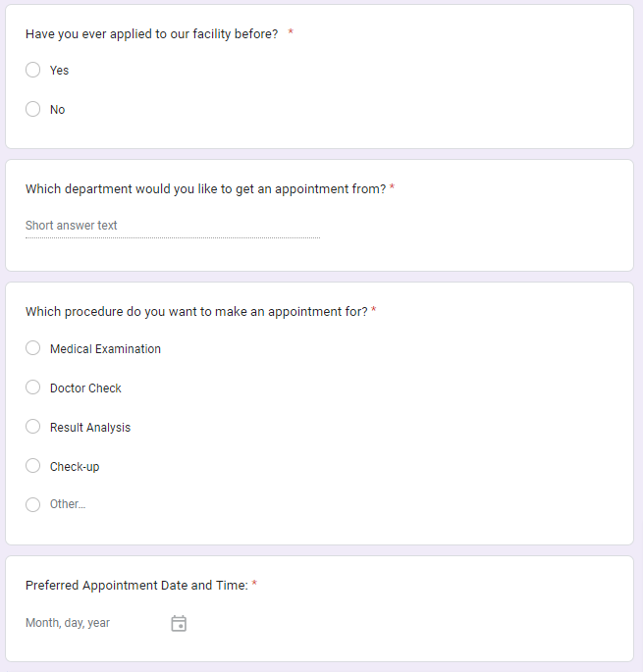Pick the Doctor Check radio button
Image resolution: width=643 pixels, height=672 pixels.
33,388
